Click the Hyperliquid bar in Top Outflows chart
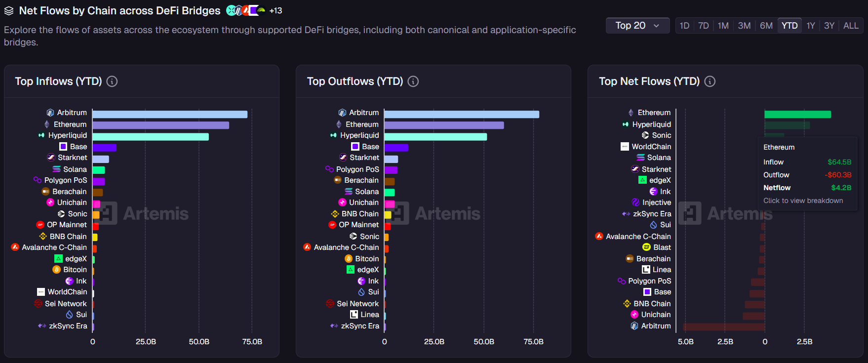This screenshot has width=868, height=363. point(435,137)
